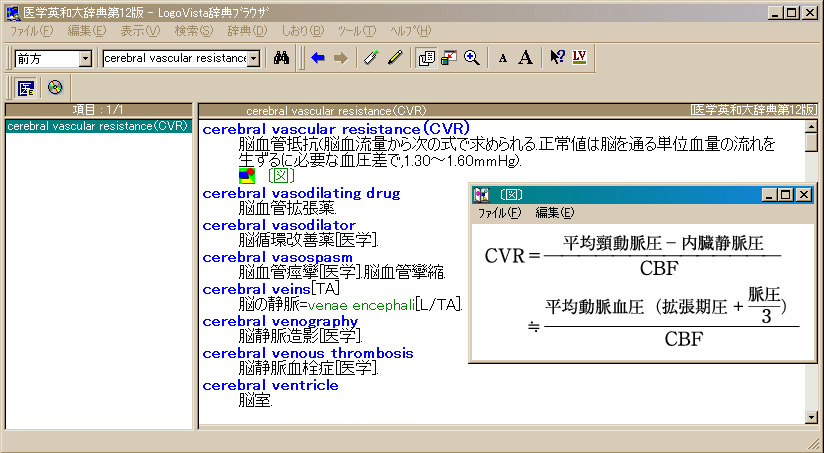Viewport: 824px width, 453px height.
Task: Click the CD disc icon in second toolbar
Action: coord(54,87)
